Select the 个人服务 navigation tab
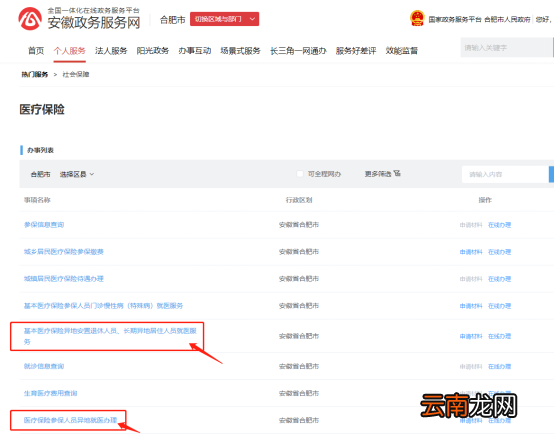 pos(70,51)
